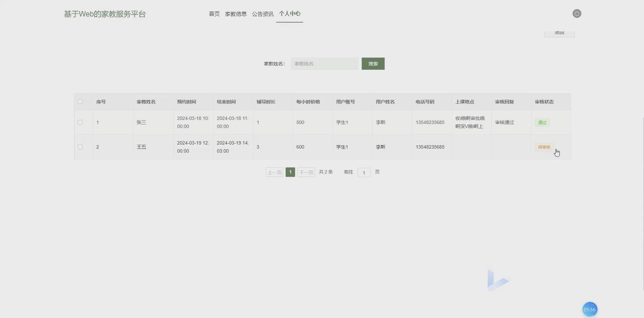Switch to the 首页 menu item
The image size is (644, 318).
tap(214, 14)
